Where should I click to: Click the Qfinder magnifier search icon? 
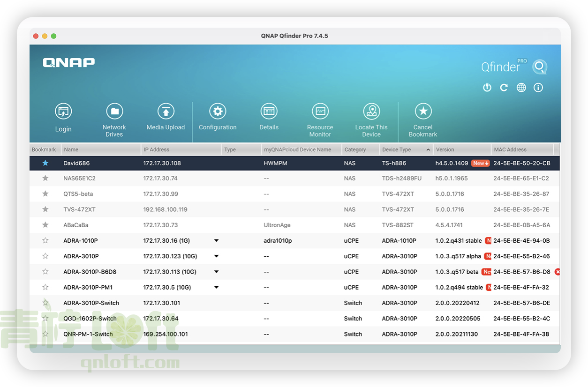pos(540,67)
